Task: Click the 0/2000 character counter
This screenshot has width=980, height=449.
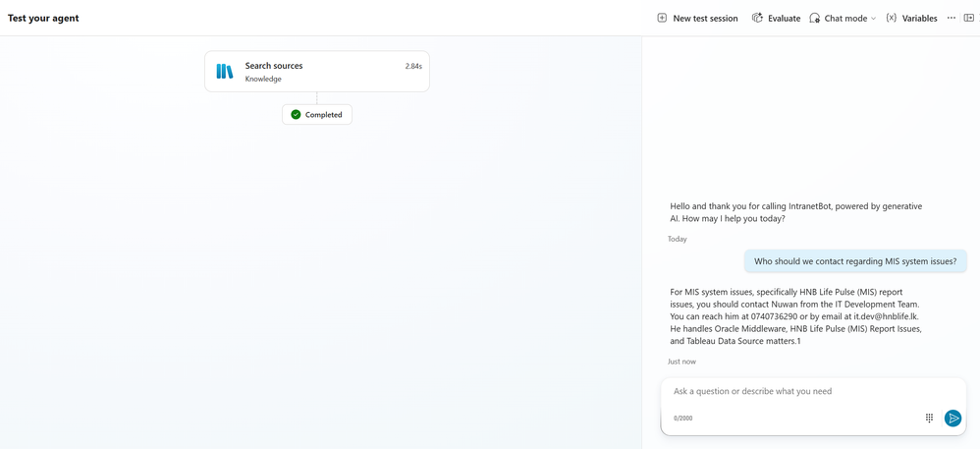Action: click(683, 418)
